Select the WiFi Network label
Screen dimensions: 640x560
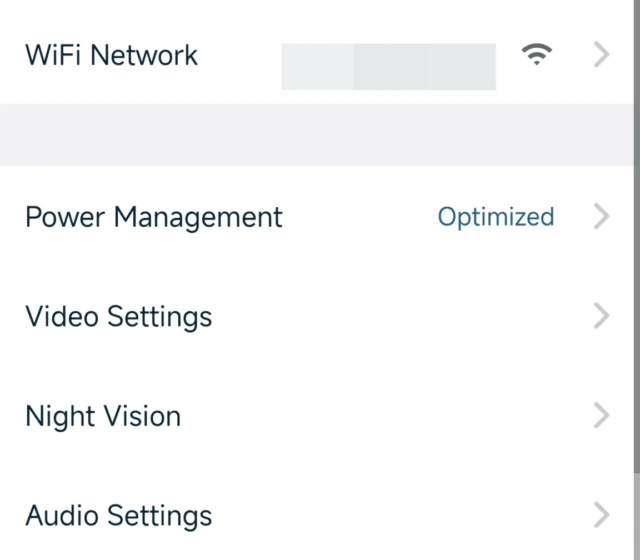pyautogui.click(x=111, y=55)
